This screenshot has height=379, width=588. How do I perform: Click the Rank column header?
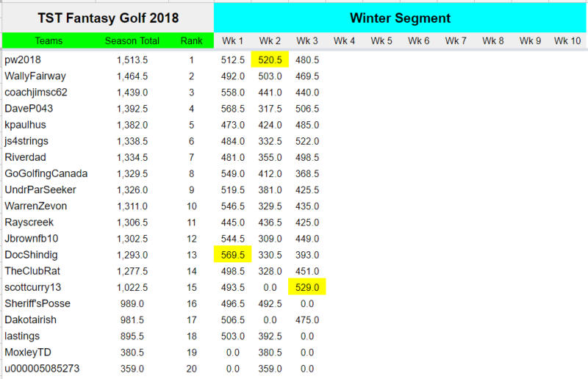tap(192, 41)
